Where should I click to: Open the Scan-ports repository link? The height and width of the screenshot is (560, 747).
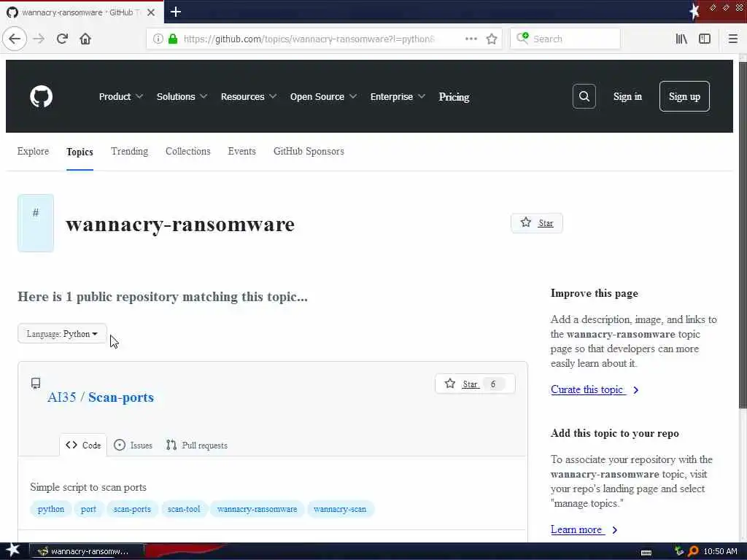click(121, 397)
